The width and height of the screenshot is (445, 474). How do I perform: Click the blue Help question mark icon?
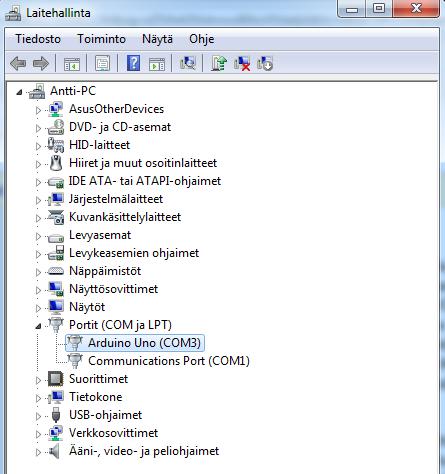pyautogui.click(x=133, y=63)
